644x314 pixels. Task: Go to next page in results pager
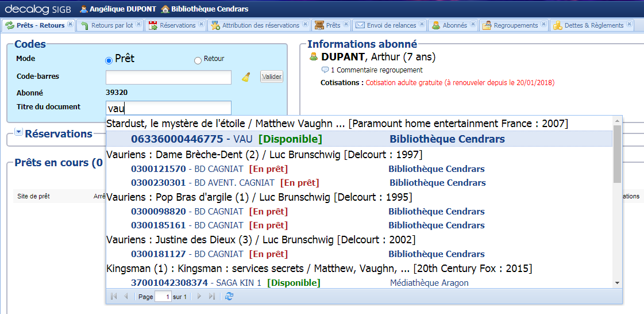(x=199, y=296)
